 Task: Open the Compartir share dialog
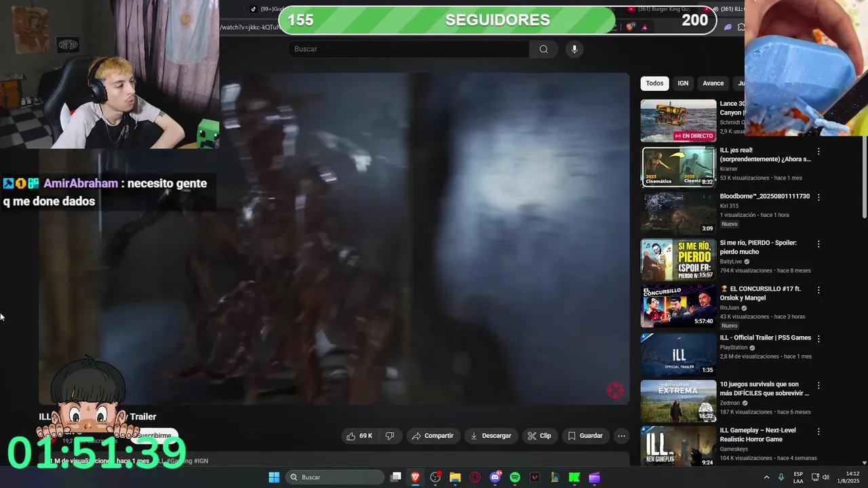pos(433,436)
